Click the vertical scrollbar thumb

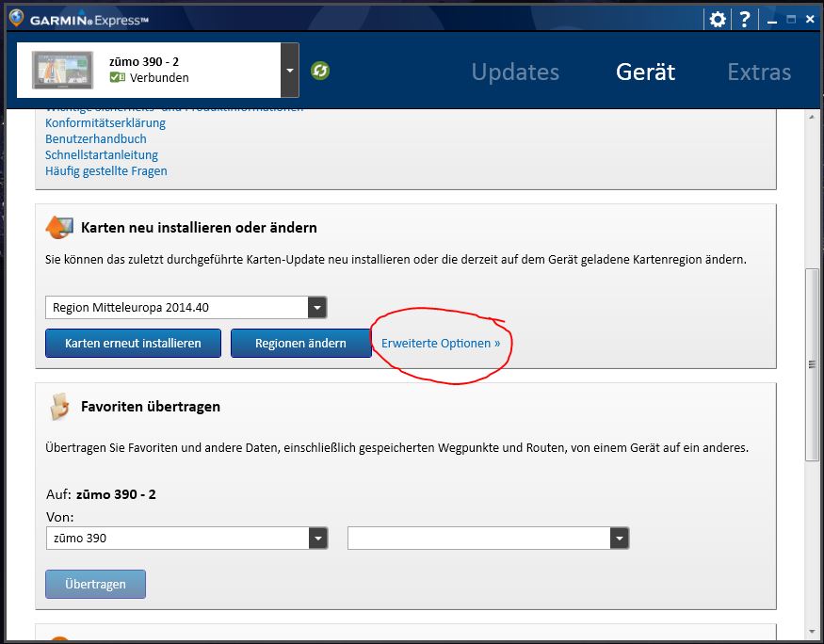[812, 364]
